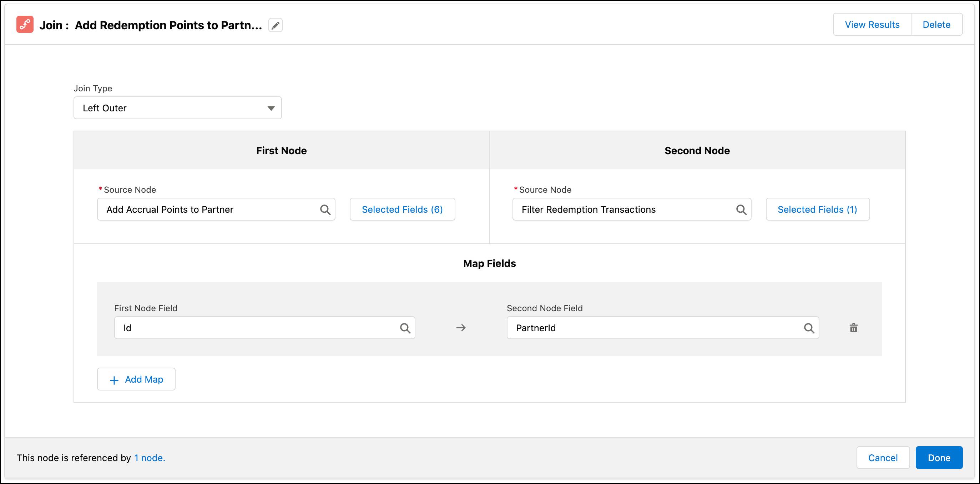This screenshot has width=980, height=484.
Task: Click the Delete button top right
Action: 937,25
